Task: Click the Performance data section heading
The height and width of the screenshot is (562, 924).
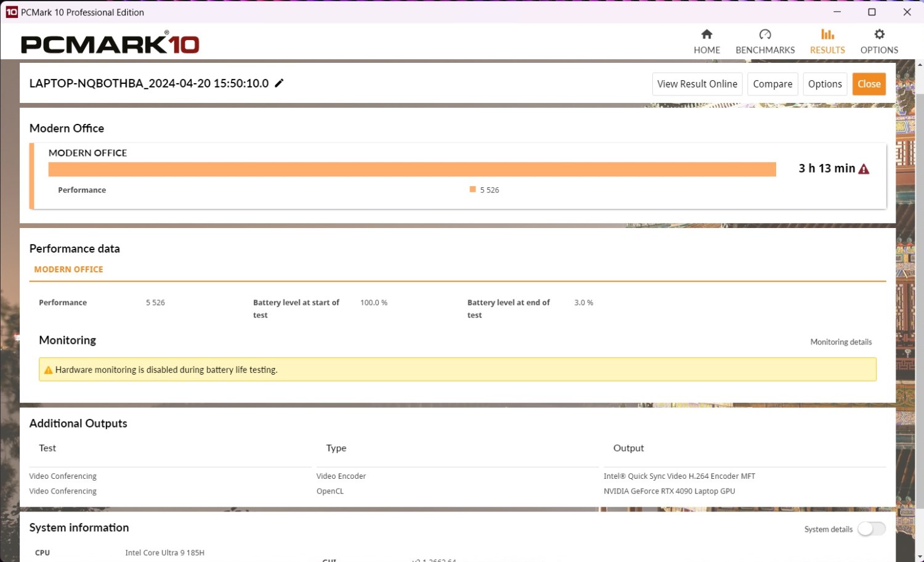Action: coord(75,248)
